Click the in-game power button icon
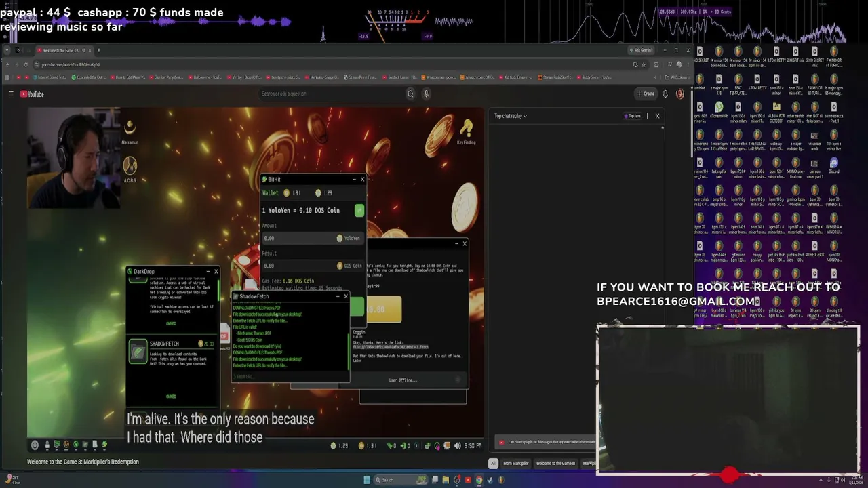This screenshot has height=488, width=868. click(35, 445)
